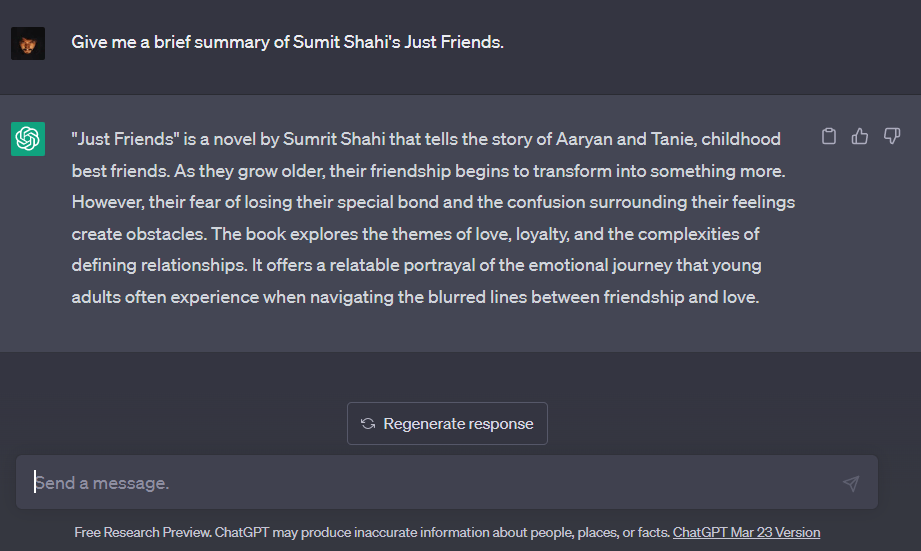Click the name Sumrit Shahi in the response
The width and height of the screenshot is (921, 551).
[334, 139]
